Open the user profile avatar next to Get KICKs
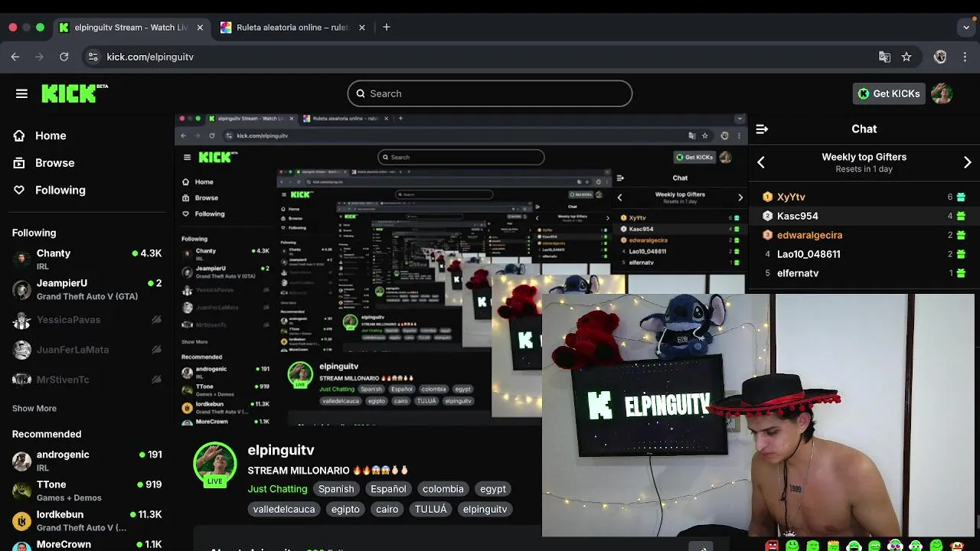 coord(942,93)
